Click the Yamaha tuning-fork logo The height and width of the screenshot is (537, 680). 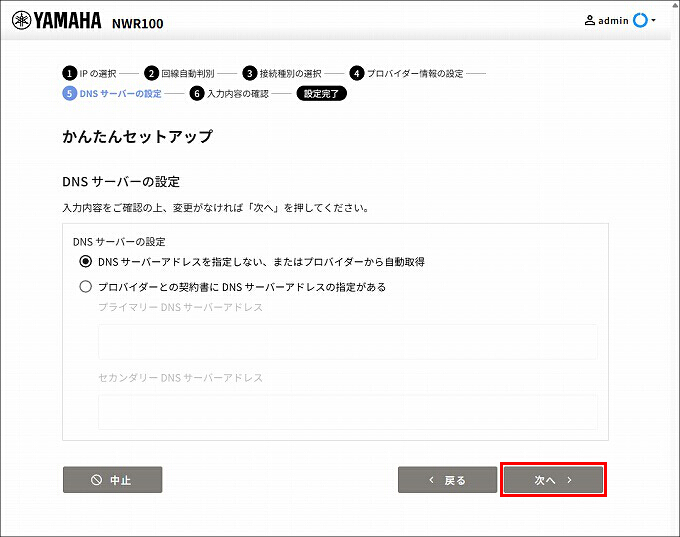pyautogui.click(x=21, y=20)
